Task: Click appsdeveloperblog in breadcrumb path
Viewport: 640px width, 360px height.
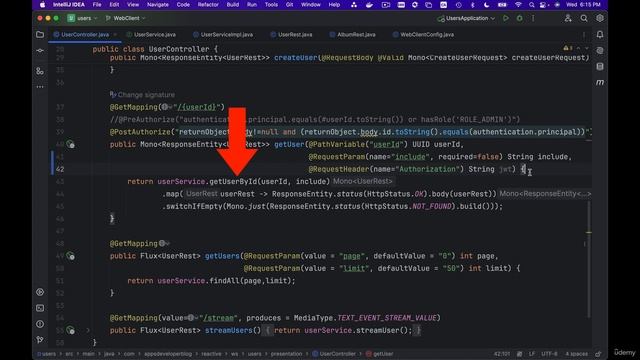Action: tap(168, 354)
